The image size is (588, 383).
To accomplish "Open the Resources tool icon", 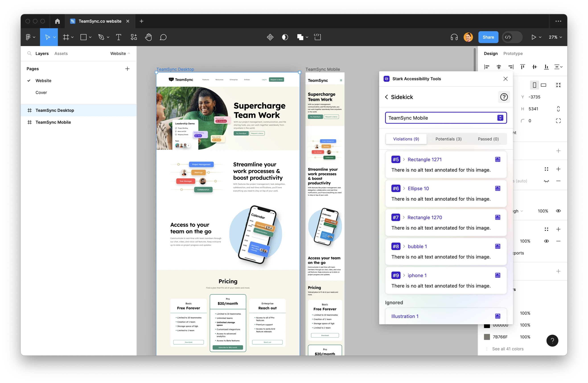I will click(x=134, y=37).
